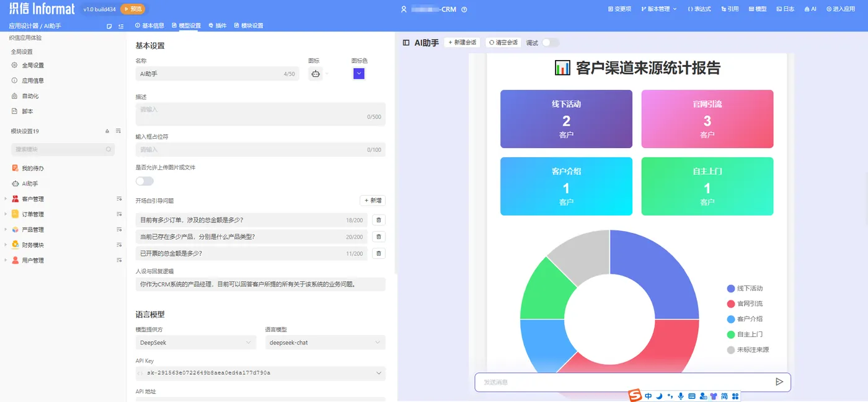The image size is (868, 402).
Task: Click the 清空会话 button
Action: click(x=503, y=43)
